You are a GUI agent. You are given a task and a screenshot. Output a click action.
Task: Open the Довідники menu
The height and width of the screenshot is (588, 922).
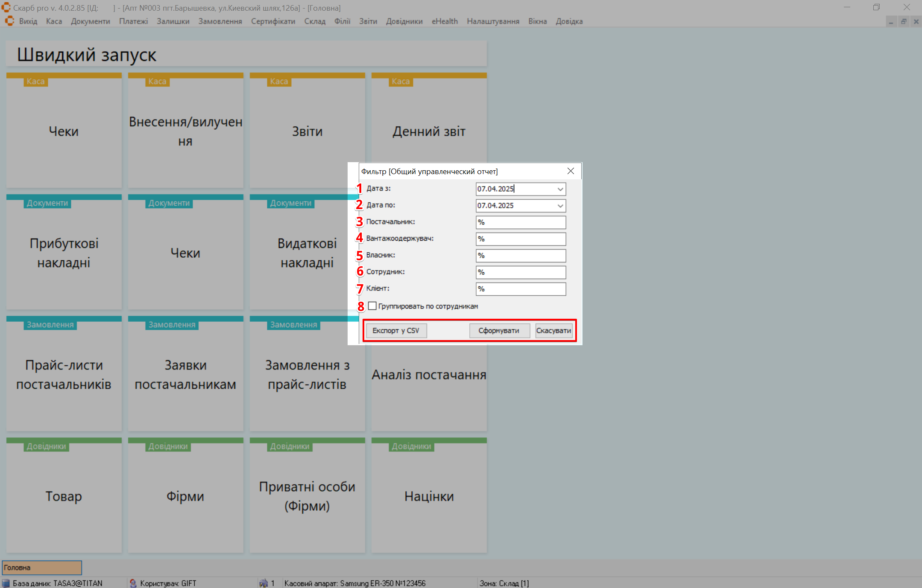pyautogui.click(x=404, y=21)
